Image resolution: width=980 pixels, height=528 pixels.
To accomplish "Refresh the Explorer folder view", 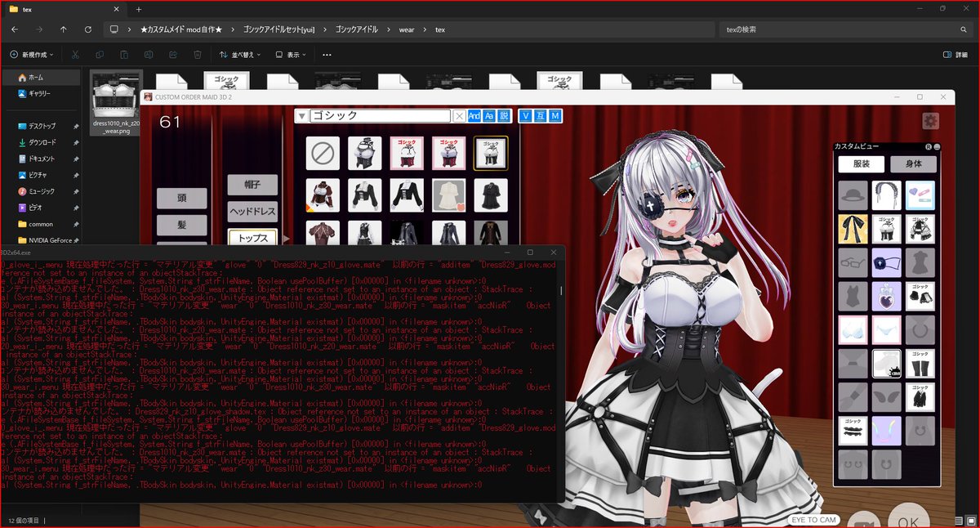I will click(x=88, y=29).
